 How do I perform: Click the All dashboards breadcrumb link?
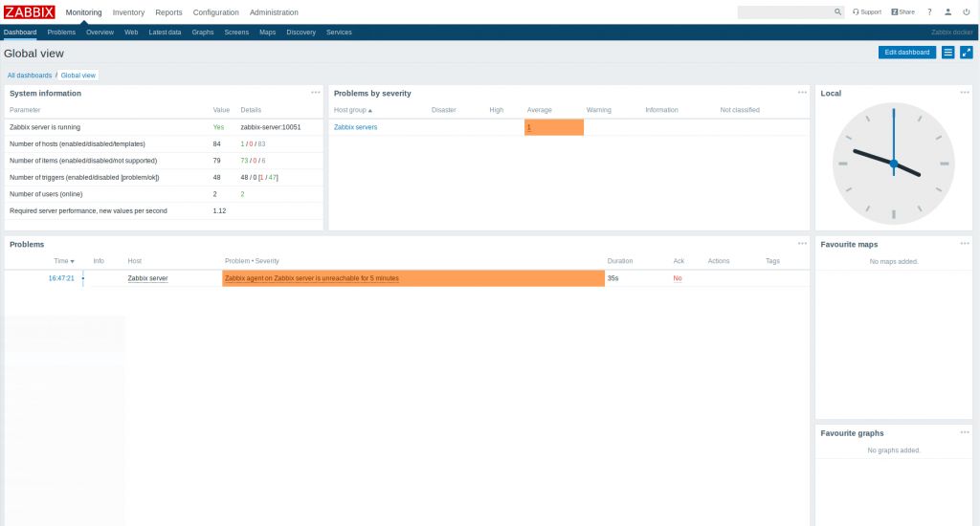point(30,76)
